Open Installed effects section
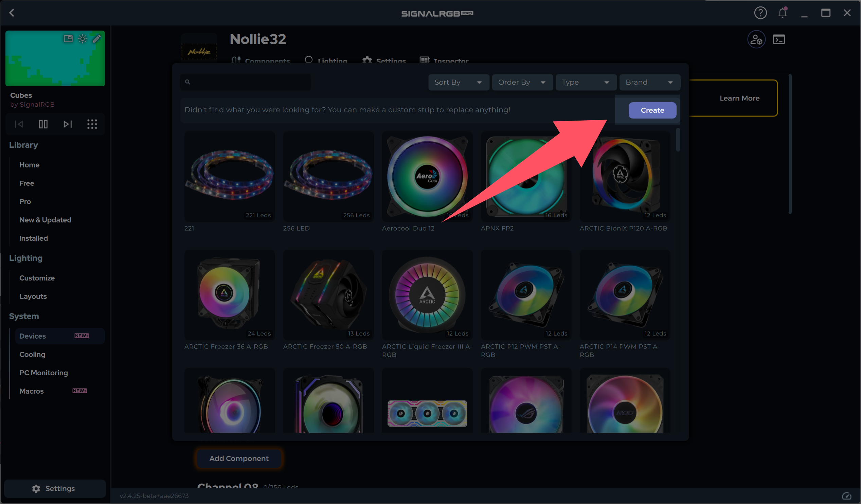The width and height of the screenshot is (861, 504). coord(34,238)
